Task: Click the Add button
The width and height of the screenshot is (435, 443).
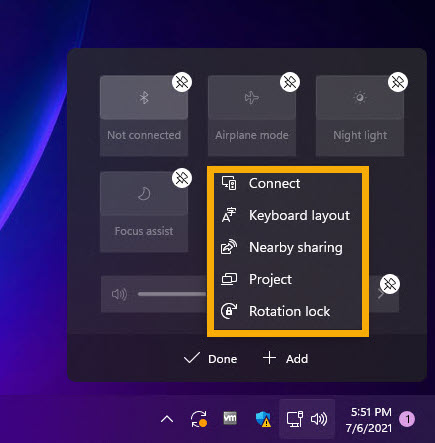Action: 285,359
